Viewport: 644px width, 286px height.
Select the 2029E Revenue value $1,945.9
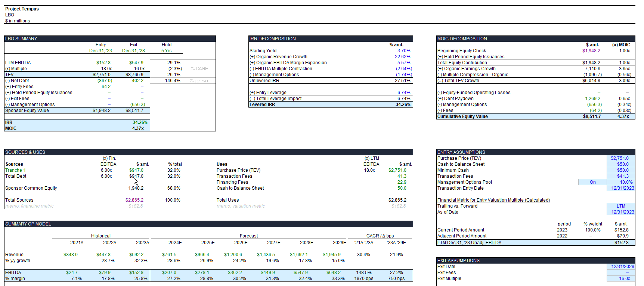[x=332, y=255]
